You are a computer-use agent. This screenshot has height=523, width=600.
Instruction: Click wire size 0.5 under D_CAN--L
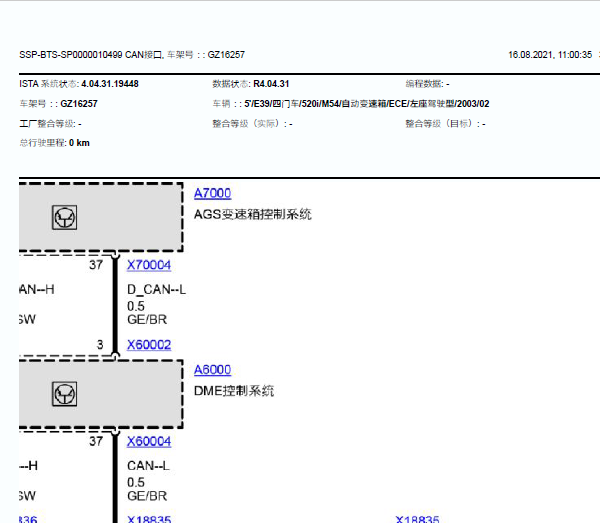tap(136, 306)
